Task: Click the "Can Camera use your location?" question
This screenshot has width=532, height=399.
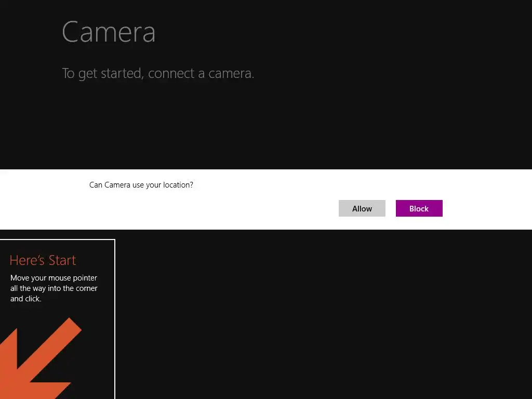Action: pos(141,185)
